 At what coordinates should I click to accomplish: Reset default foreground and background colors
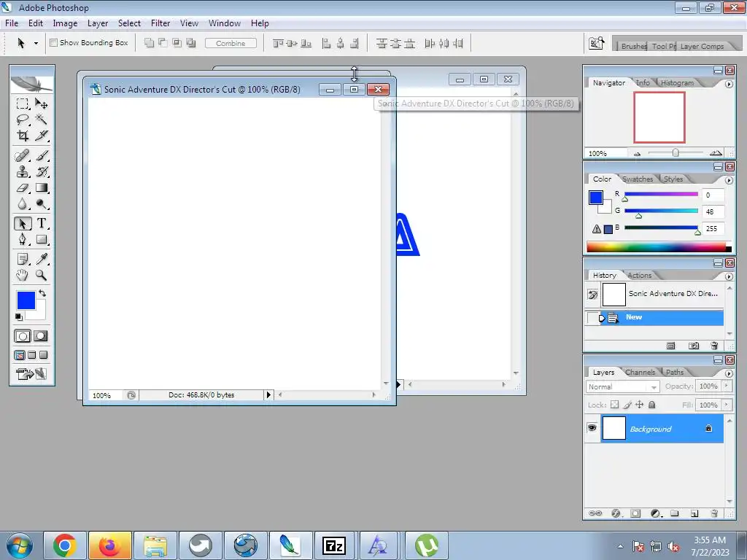tap(18, 316)
